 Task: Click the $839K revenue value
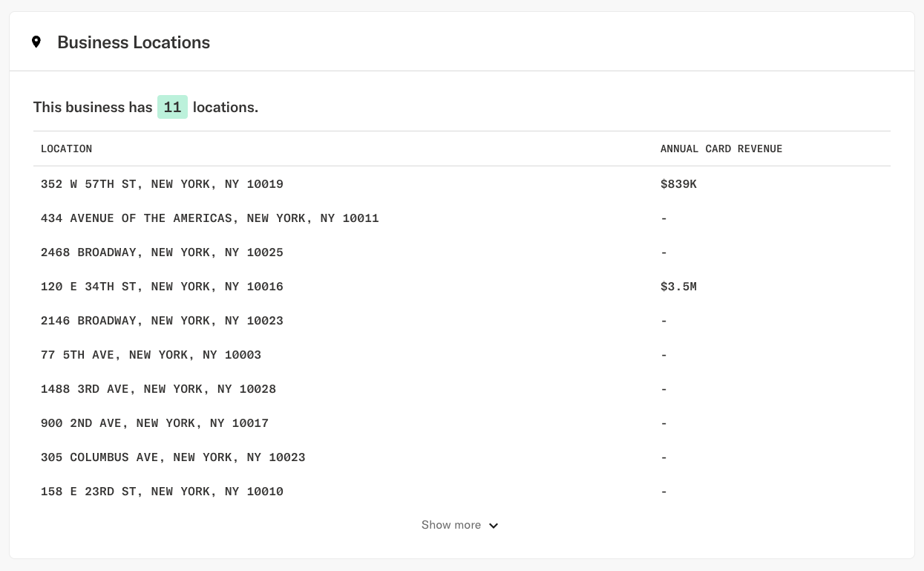coord(678,184)
